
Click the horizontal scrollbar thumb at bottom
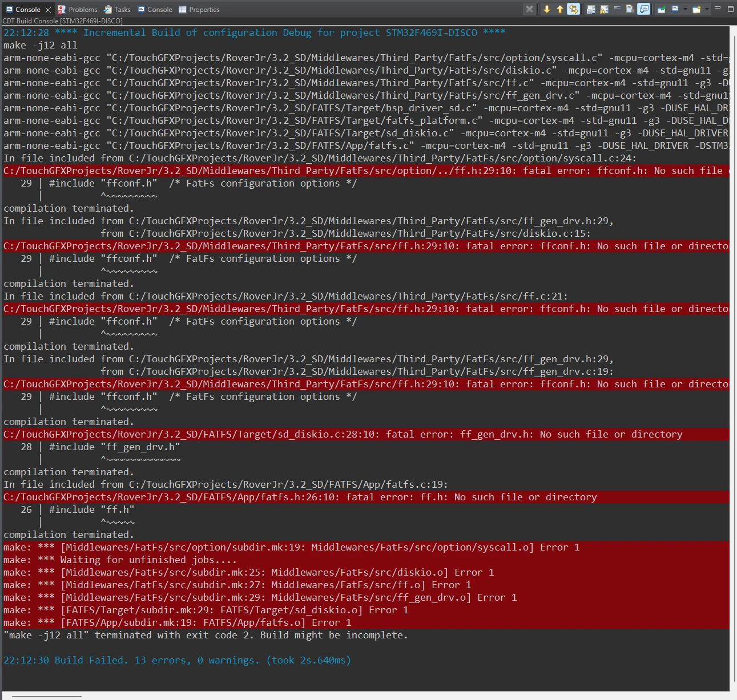[47, 696]
